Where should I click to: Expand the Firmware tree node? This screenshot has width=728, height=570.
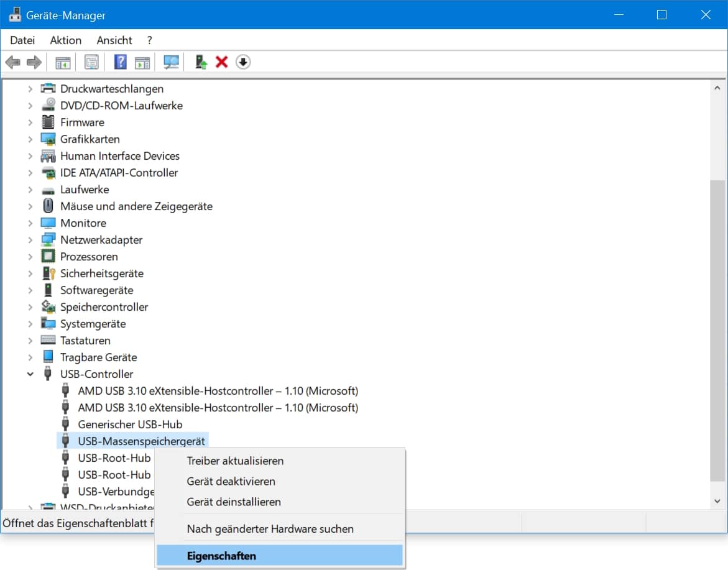point(30,122)
